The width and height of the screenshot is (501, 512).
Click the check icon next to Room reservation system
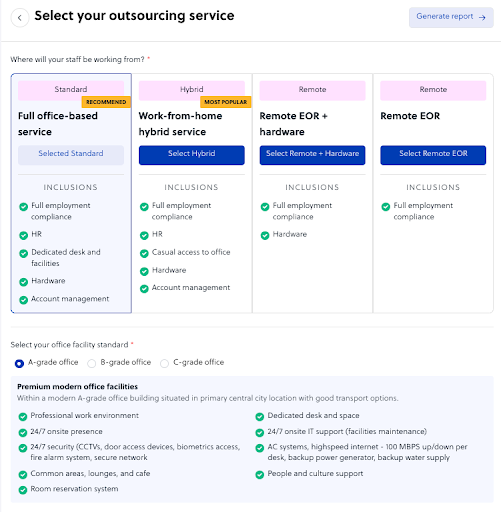tap(23, 490)
